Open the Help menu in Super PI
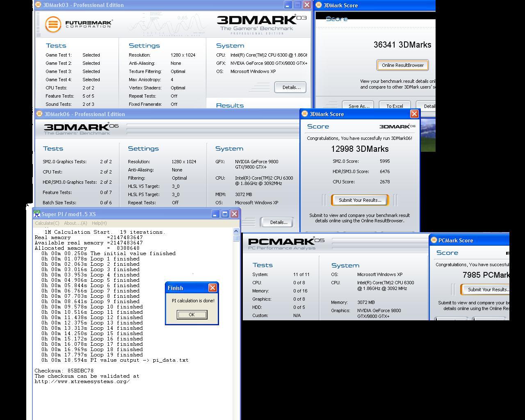525x420 pixels. (x=99, y=223)
